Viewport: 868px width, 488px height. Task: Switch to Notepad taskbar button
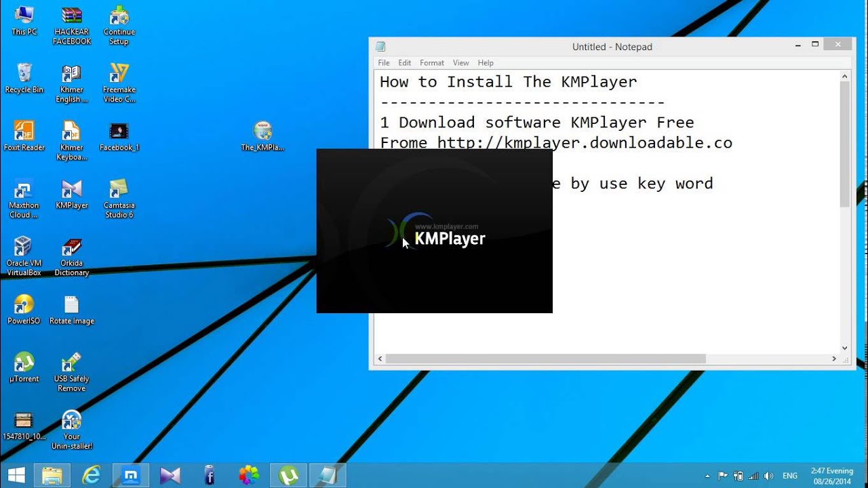click(x=328, y=475)
